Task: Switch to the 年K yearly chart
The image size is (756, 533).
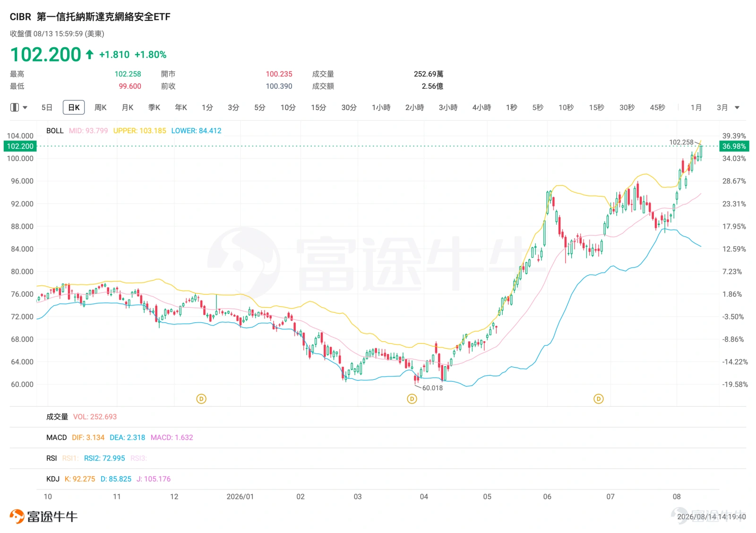Action: 181,108
